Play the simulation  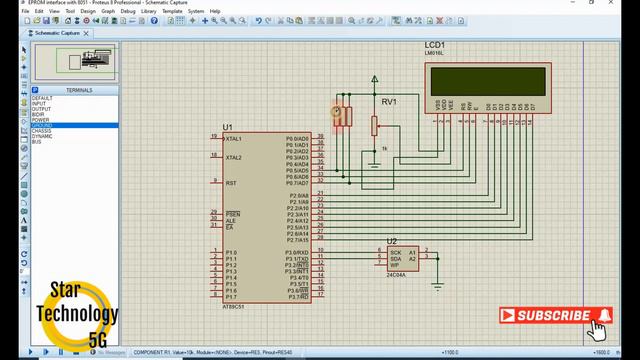tap(31, 352)
